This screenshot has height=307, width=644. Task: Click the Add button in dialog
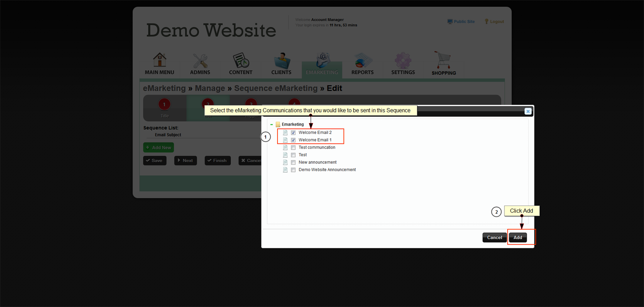517,237
